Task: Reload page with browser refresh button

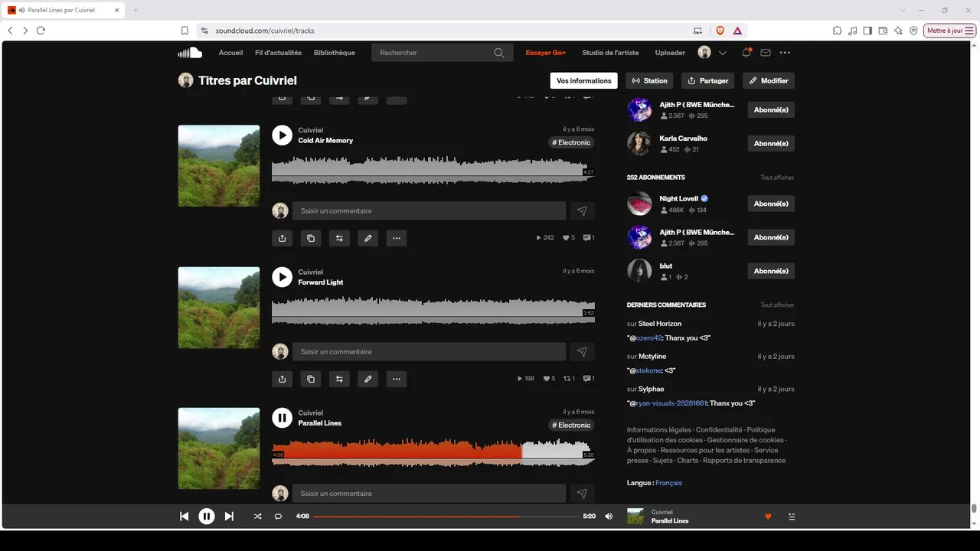Action: coord(41,31)
